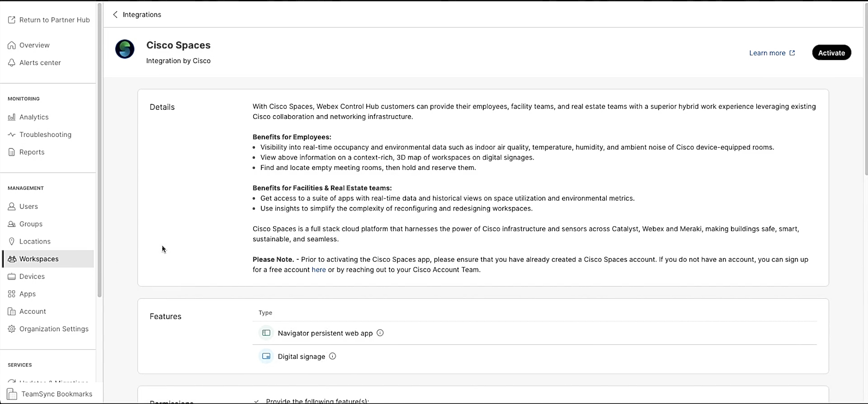Click the back chevron beside Integrations

coord(115,15)
